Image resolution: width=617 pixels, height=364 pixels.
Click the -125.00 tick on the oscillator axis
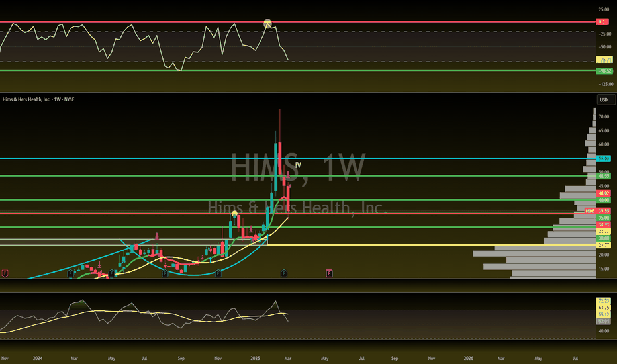pos(606,84)
